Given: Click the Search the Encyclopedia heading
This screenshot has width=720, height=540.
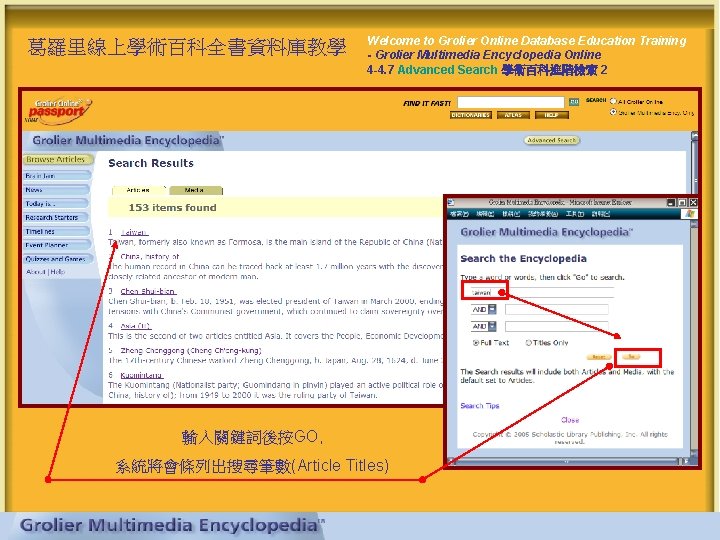Looking at the screenshot, I should (523, 259).
